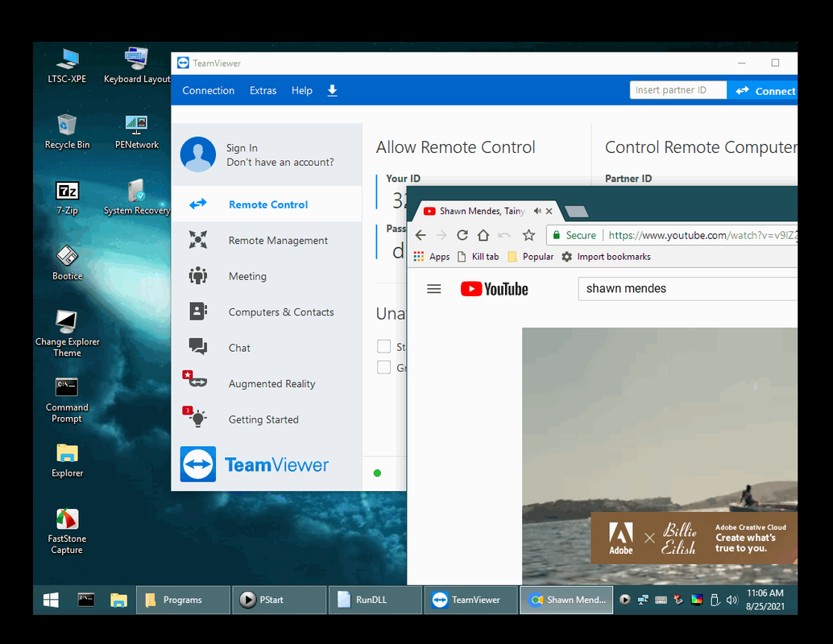Open File Explorer from the taskbar
833x644 pixels.
119,600
